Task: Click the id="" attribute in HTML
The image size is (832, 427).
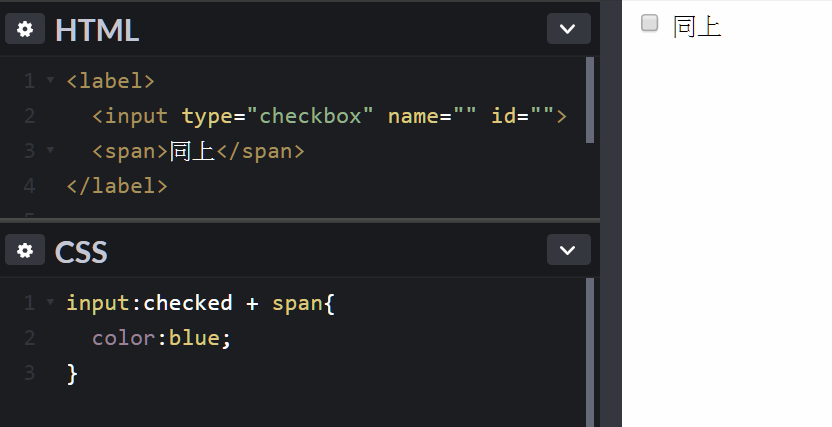Action: tap(523, 116)
